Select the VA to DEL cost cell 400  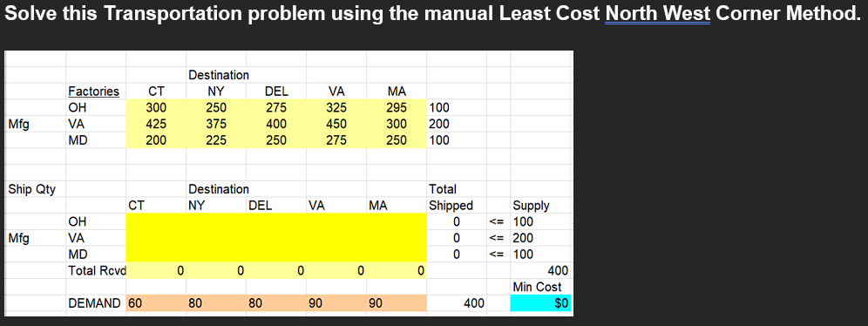(x=276, y=124)
